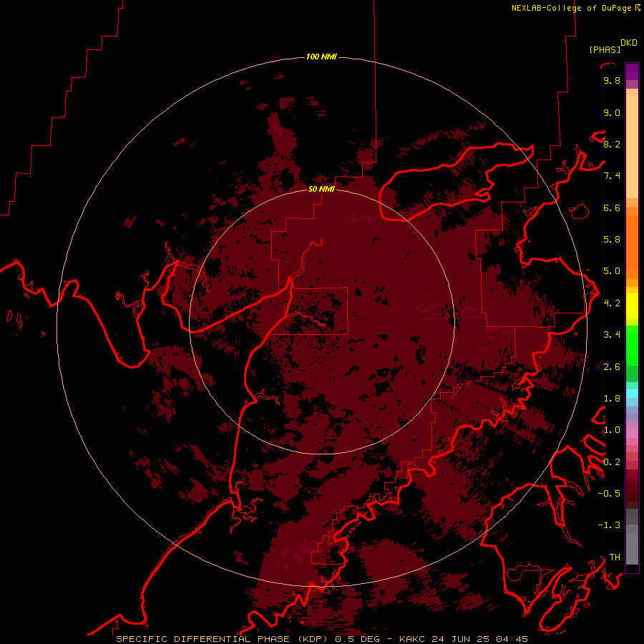This screenshot has width=644, height=644.
Task: Select the 7.4 value on color scale
Action: click(x=612, y=176)
